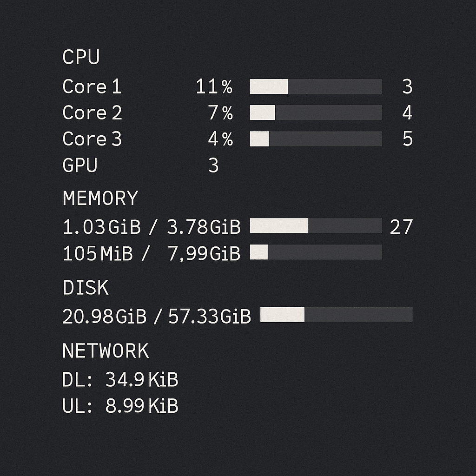Click the DL: 34.9 KiB download stat
Image resolution: width=476 pixels, height=476 pixels.
(x=121, y=379)
